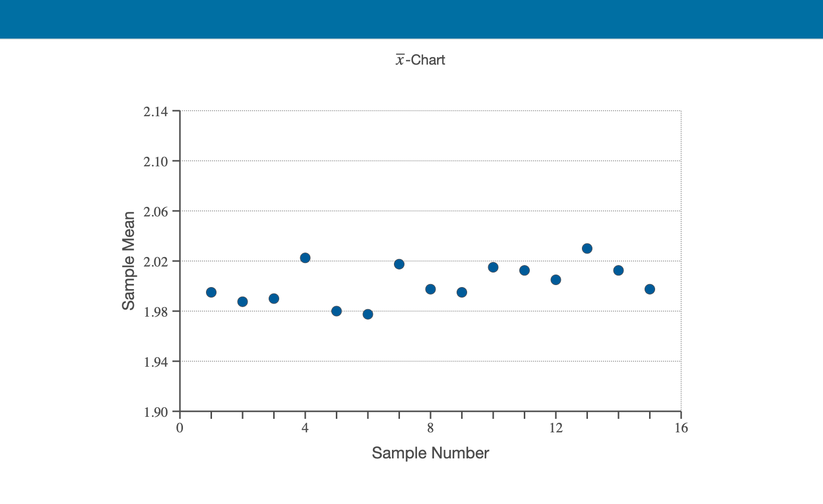Image resolution: width=823 pixels, height=504 pixels.
Task: Click the highest point near sample 13
Action: click(x=587, y=248)
